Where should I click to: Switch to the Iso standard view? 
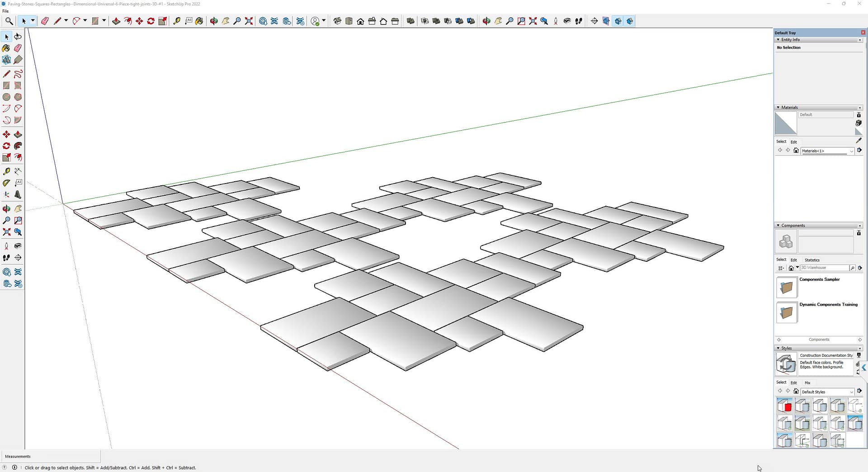[337, 21]
